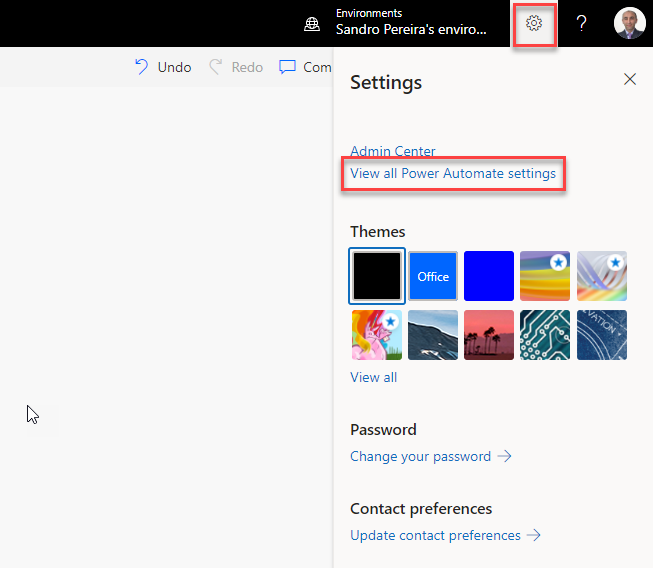The image size is (653, 568).
Task: Click Redo in the toolbar
Action: click(x=236, y=67)
